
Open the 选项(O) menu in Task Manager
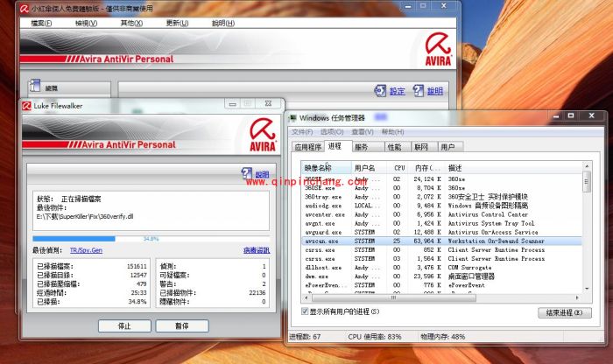coord(332,132)
